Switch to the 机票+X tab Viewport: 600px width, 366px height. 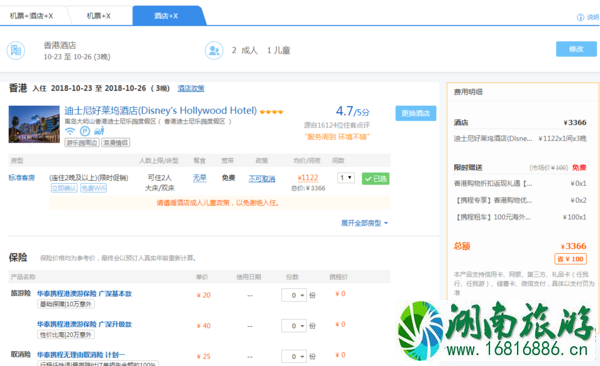coord(99,16)
